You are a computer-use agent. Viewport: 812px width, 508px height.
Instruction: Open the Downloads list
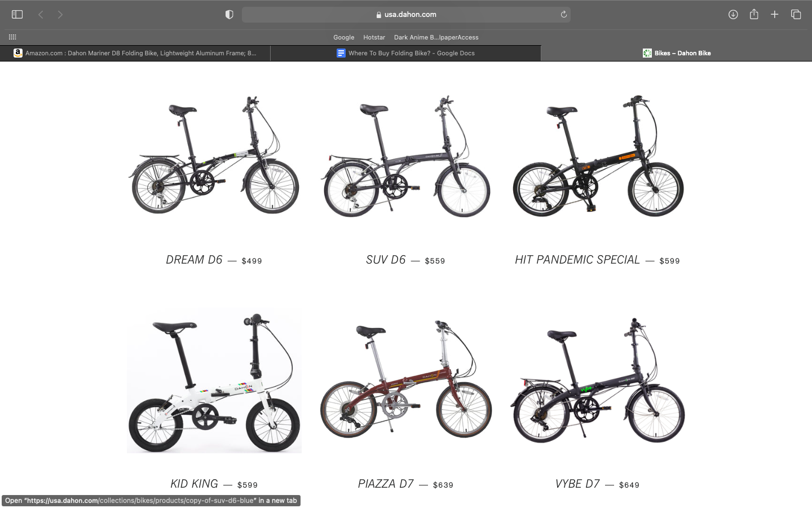733,14
